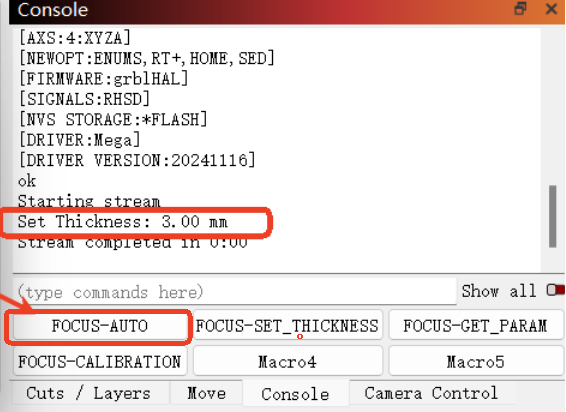The image size is (566, 412).
Task: Click the type commands here field
Action: [235, 292]
